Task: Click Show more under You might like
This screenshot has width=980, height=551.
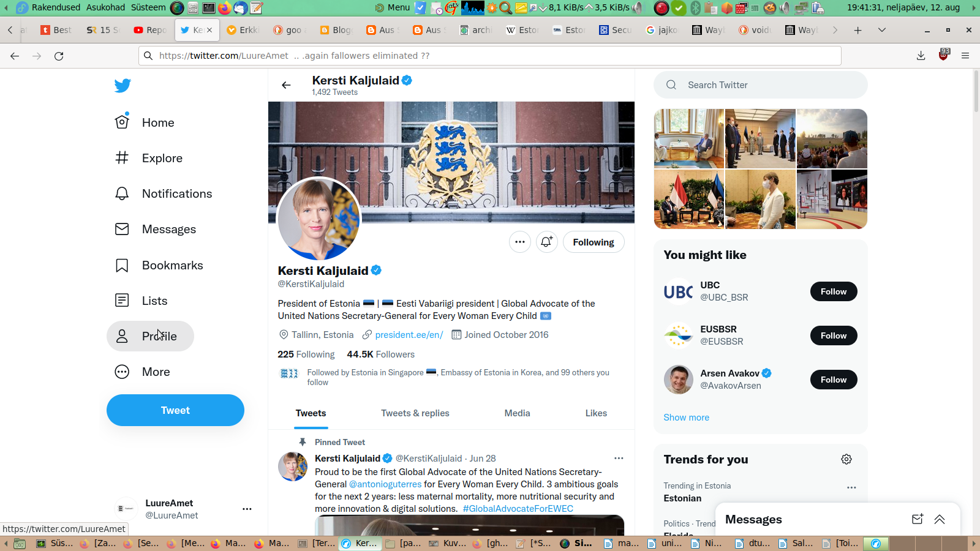Action: click(x=686, y=418)
